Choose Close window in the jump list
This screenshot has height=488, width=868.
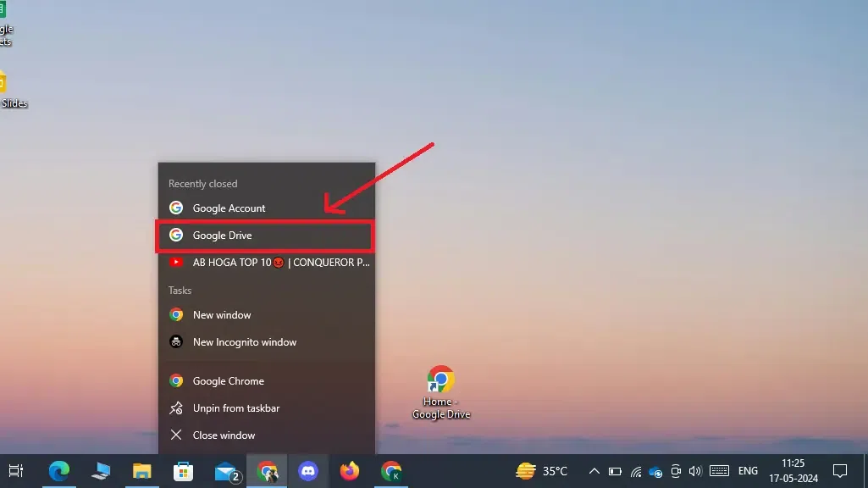266,435
